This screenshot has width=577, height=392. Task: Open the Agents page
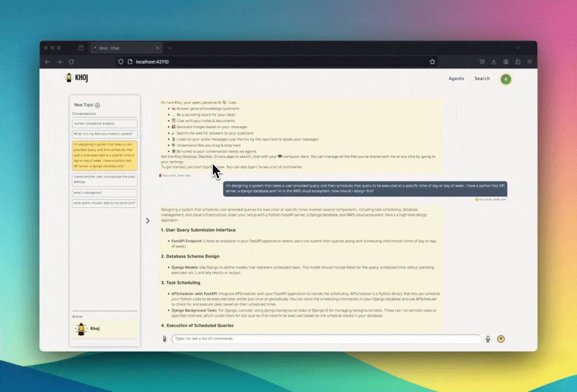pos(456,78)
